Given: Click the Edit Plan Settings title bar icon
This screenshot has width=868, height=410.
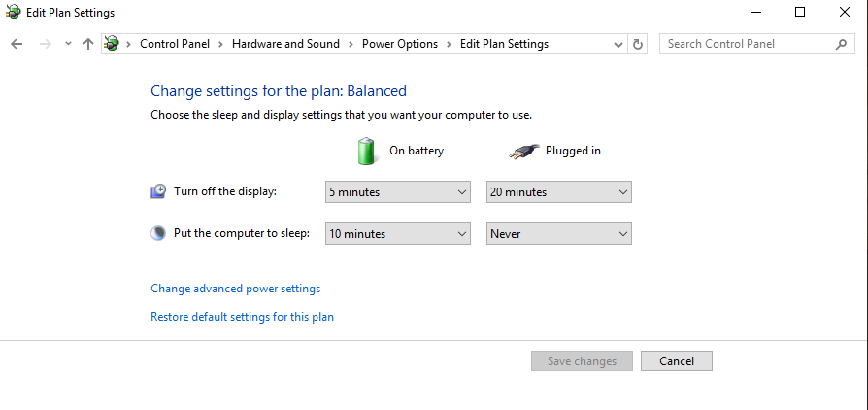Looking at the screenshot, I should coord(13,12).
